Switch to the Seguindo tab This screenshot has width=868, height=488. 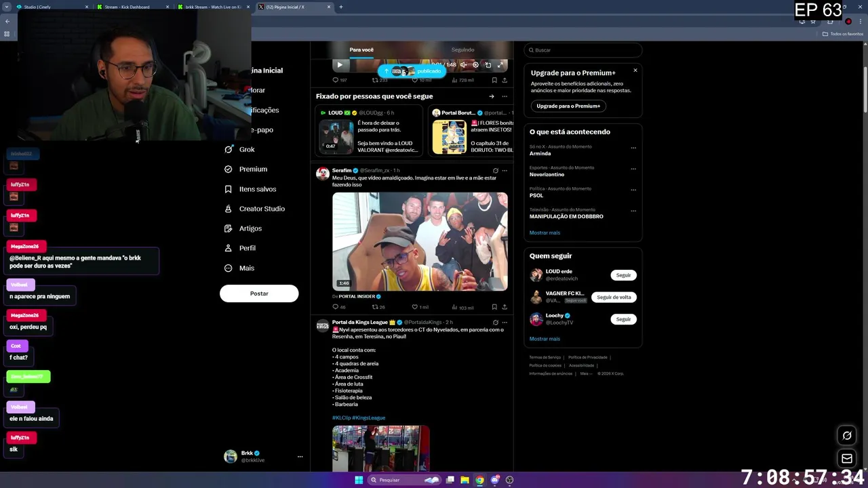click(462, 49)
